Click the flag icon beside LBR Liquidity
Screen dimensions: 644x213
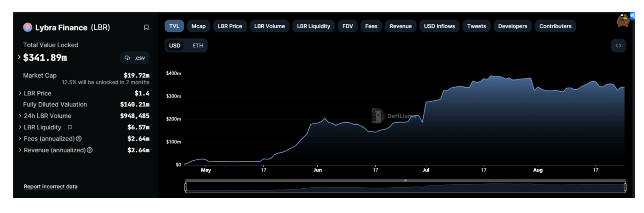tap(70, 127)
